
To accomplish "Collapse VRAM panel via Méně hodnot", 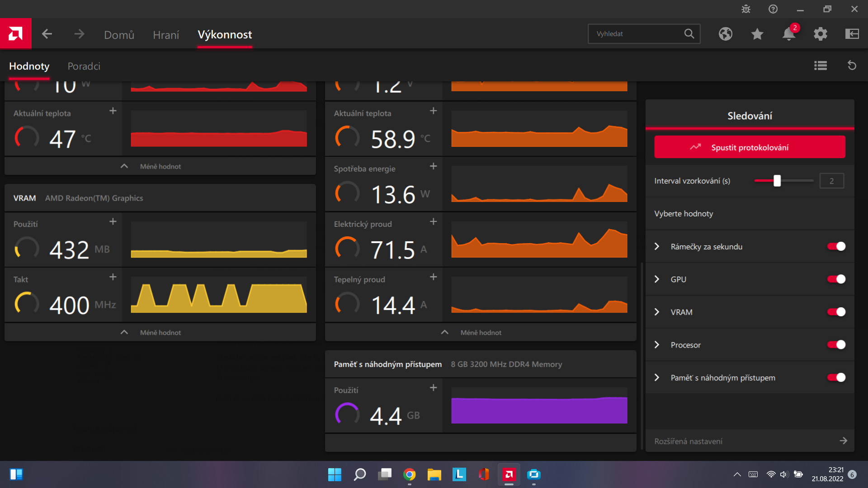I will click(x=160, y=333).
